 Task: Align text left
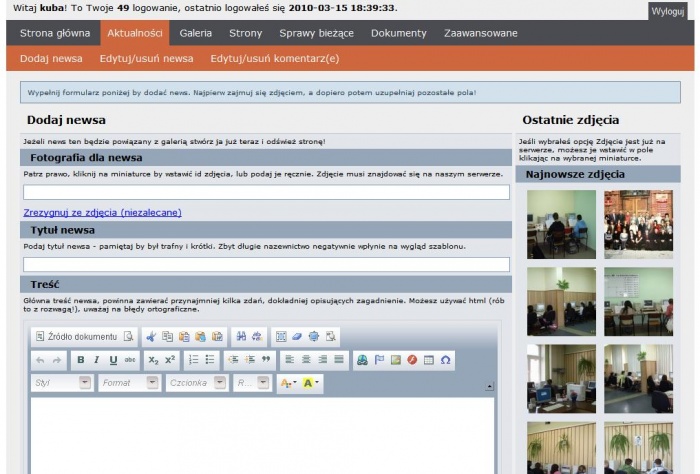[x=289, y=360]
